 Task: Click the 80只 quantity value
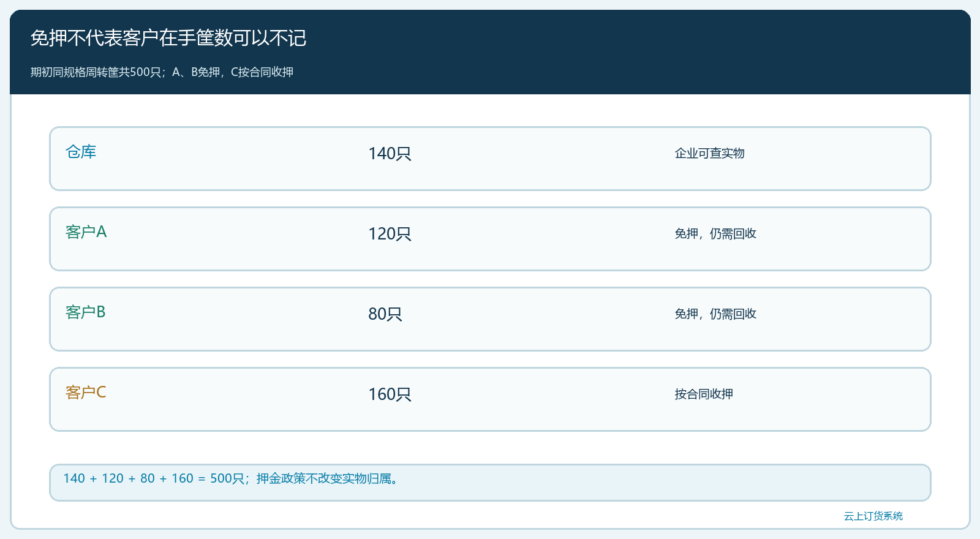385,314
